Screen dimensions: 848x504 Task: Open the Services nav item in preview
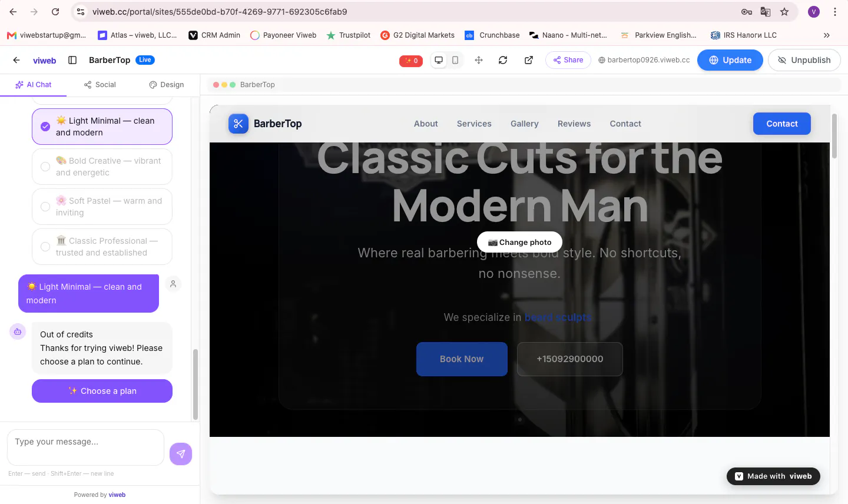click(474, 124)
